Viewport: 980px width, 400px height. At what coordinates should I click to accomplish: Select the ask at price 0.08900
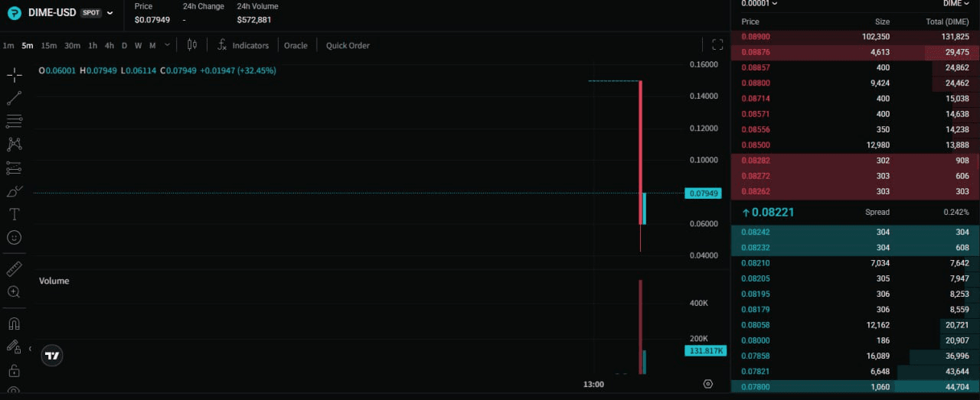[855, 37]
